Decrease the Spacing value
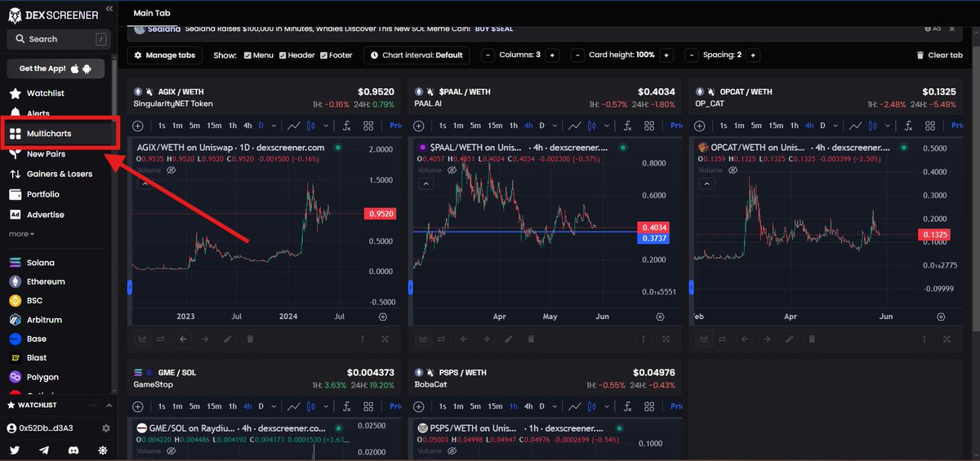 click(693, 55)
